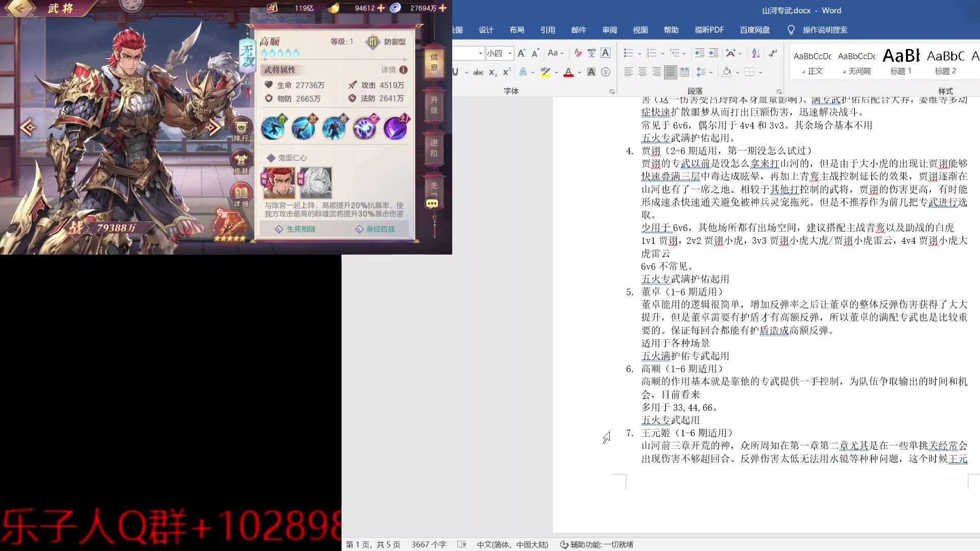Switch to the 升级 tab in game
Screen dimensions: 980x551
(x=434, y=105)
